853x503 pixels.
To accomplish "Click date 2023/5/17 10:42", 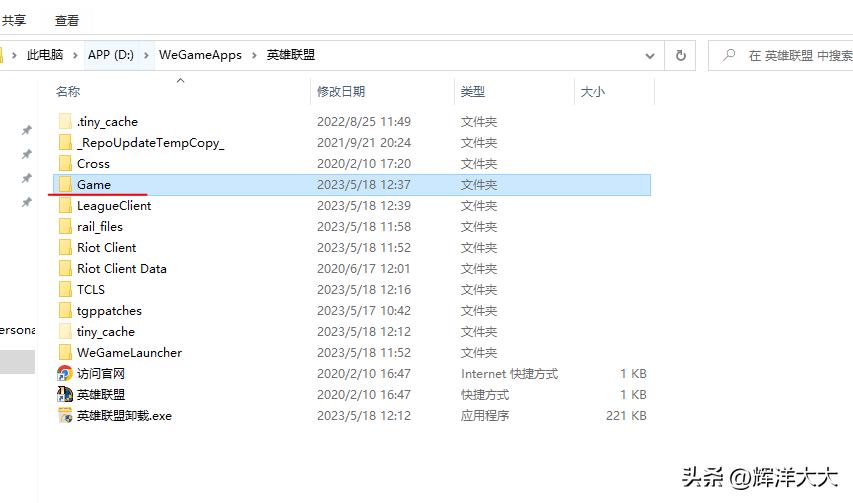I will 364,311.
